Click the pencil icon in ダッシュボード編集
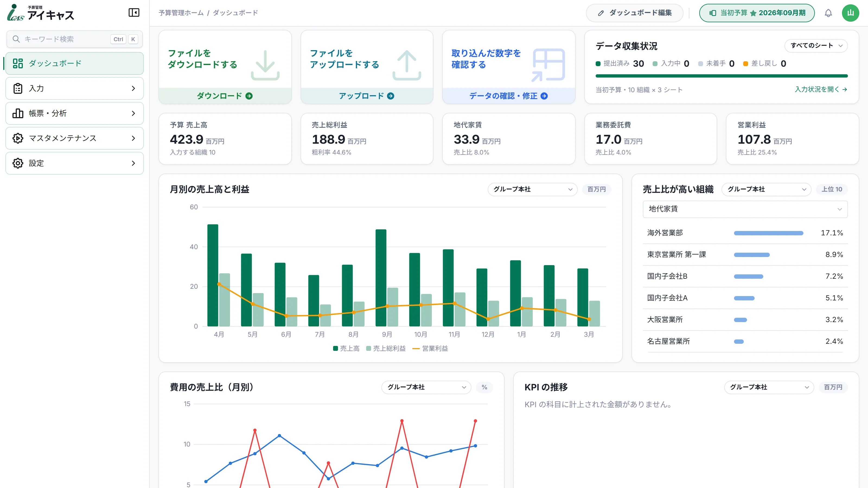This screenshot has width=868, height=488. (601, 13)
